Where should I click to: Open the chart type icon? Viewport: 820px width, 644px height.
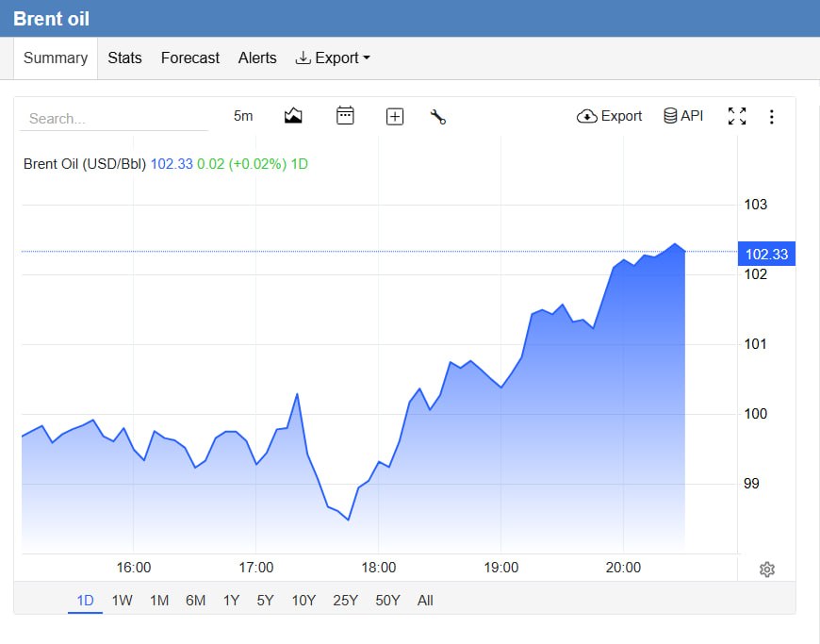pyautogui.click(x=293, y=116)
